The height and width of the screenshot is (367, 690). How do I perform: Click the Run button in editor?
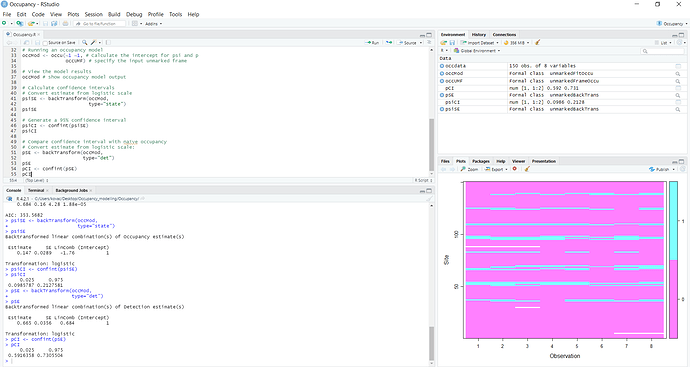coord(372,43)
